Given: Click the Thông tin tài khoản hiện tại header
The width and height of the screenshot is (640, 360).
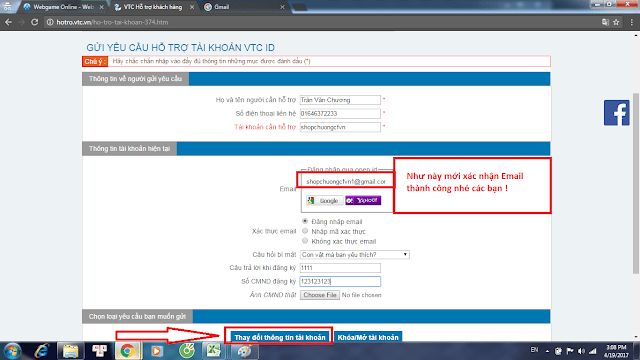Looking at the screenshot, I should (129, 149).
